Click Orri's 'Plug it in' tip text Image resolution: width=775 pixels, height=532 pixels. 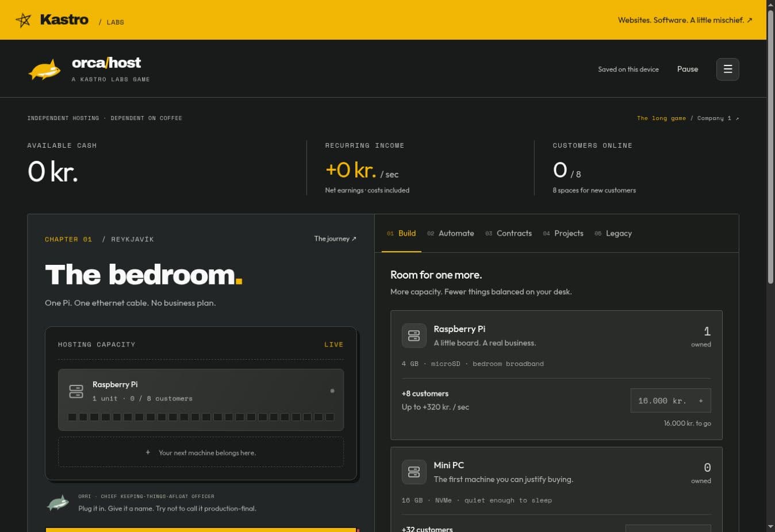pos(167,508)
